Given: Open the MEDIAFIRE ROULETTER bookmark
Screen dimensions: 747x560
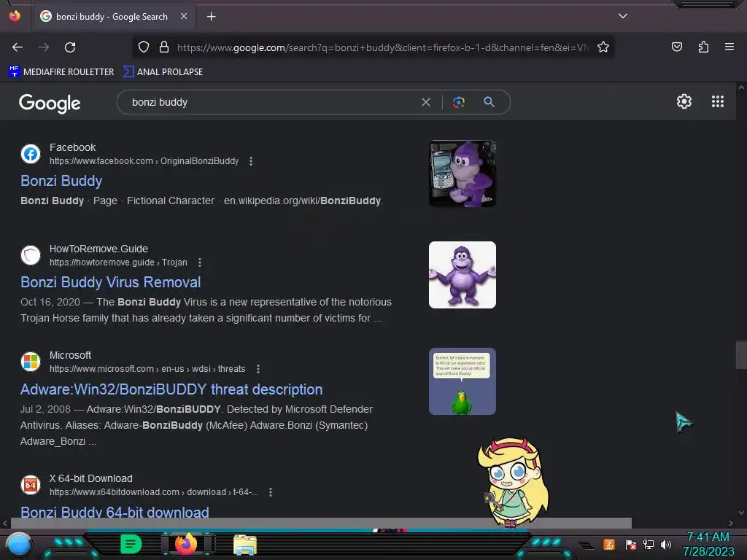Looking at the screenshot, I should click(61, 72).
